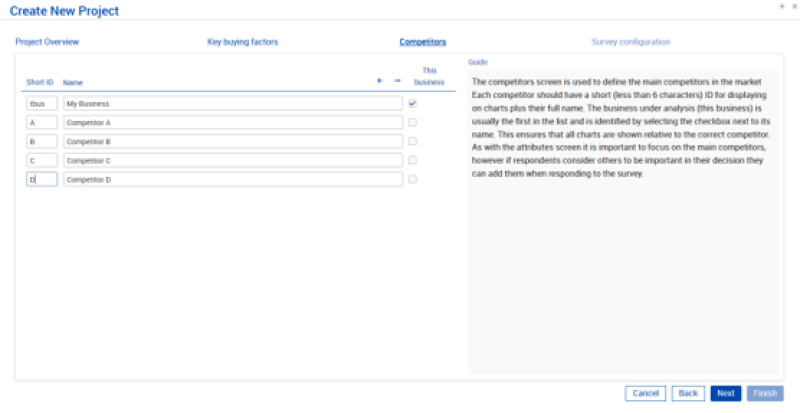This screenshot has width=800, height=413.
Task: Open the Key buying factors tab
Action: (x=242, y=42)
